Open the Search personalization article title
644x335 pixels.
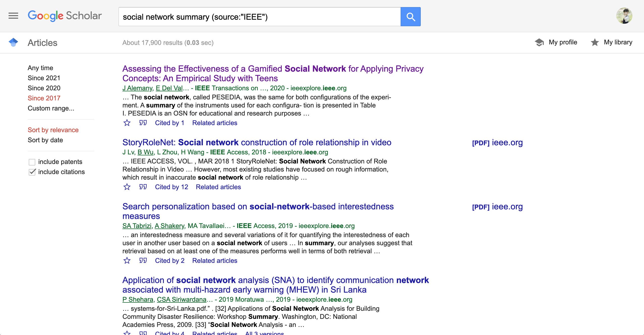pyautogui.click(x=258, y=211)
